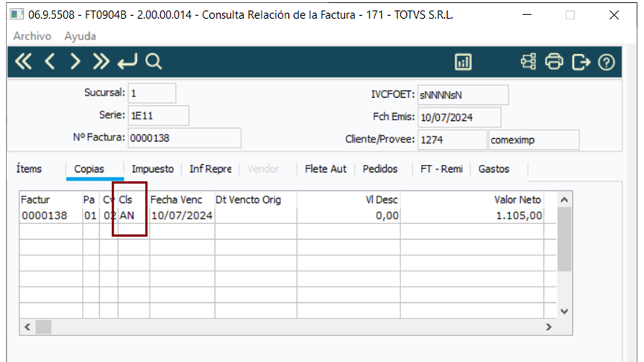The width and height of the screenshot is (644, 362).
Task: Click the IVCFOET field
Action: coord(463,95)
